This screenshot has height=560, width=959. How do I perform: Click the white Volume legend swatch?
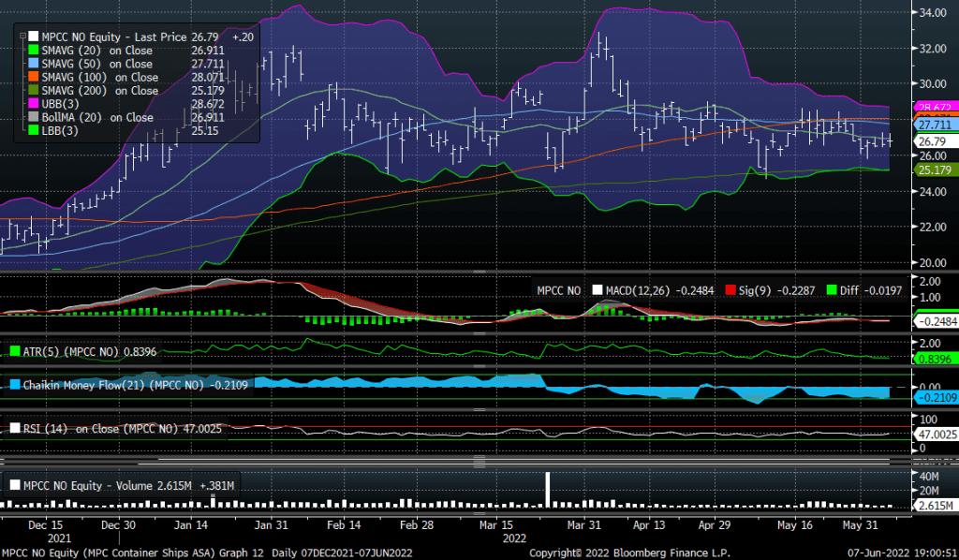[15, 485]
